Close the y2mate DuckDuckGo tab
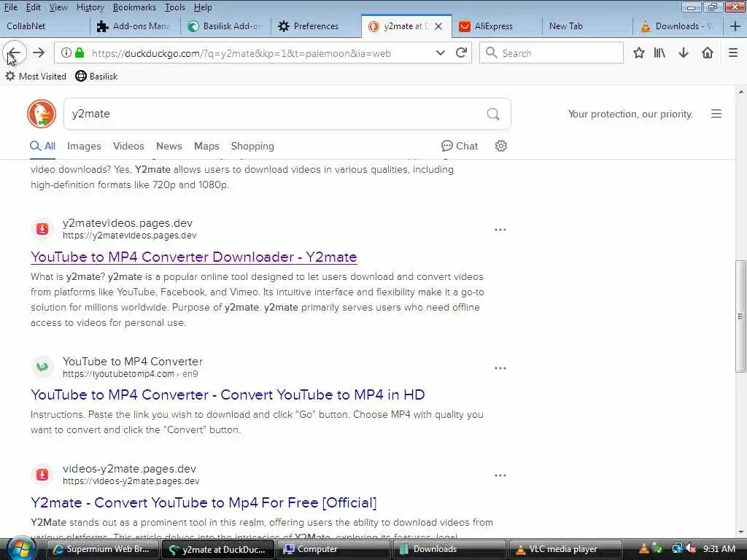This screenshot has width=747, height=560. click(438, 26)
